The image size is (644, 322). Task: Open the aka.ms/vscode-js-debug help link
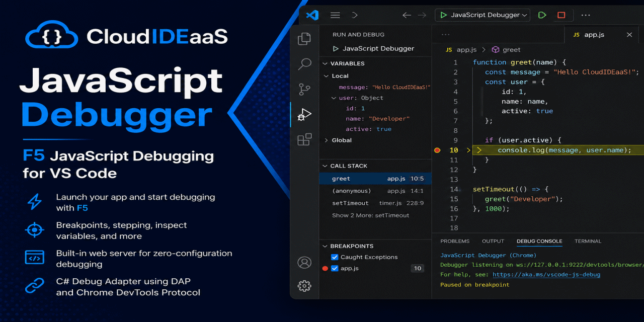click(x=546, y=275)
